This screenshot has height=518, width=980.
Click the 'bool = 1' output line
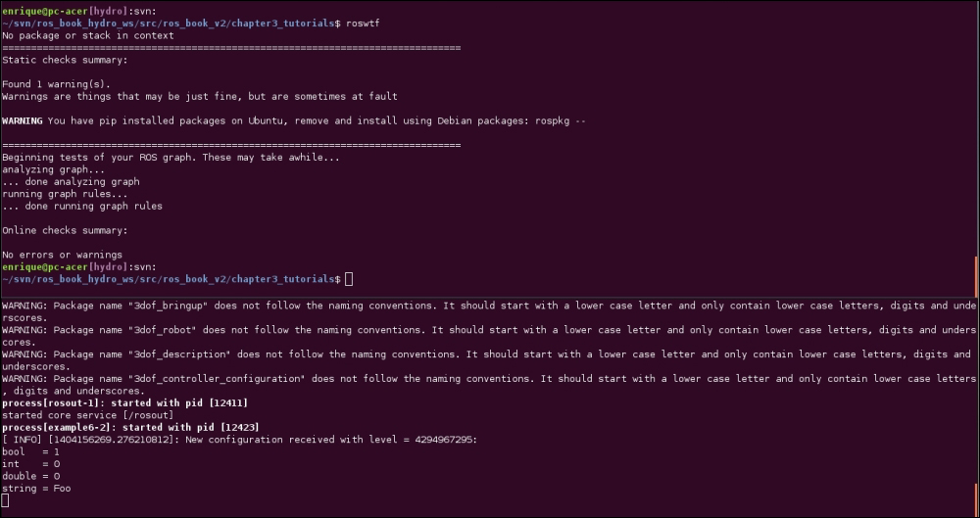click(30, 451)
